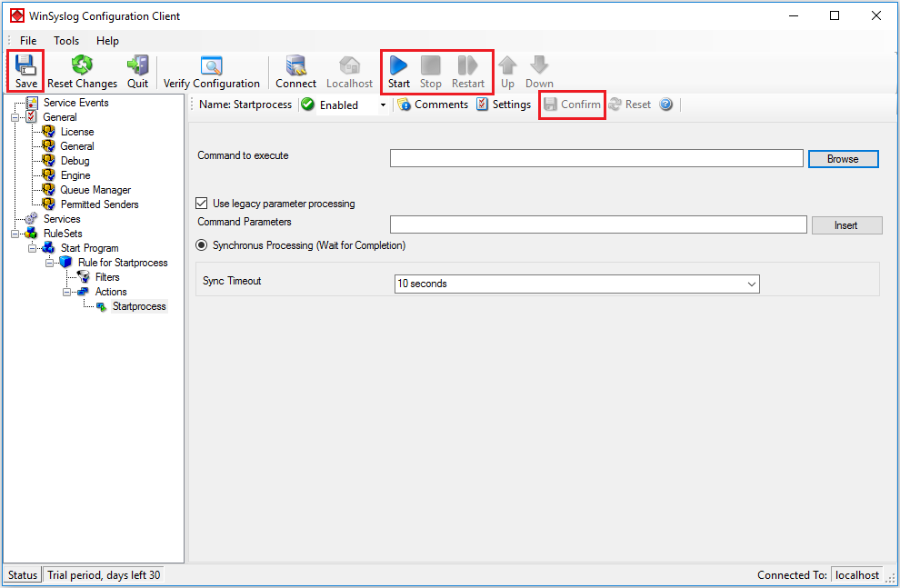Screen dimensions: 900x588
Task: Toggle Use legacy parameter processing checkbox
Action: (x=202, y=203)
